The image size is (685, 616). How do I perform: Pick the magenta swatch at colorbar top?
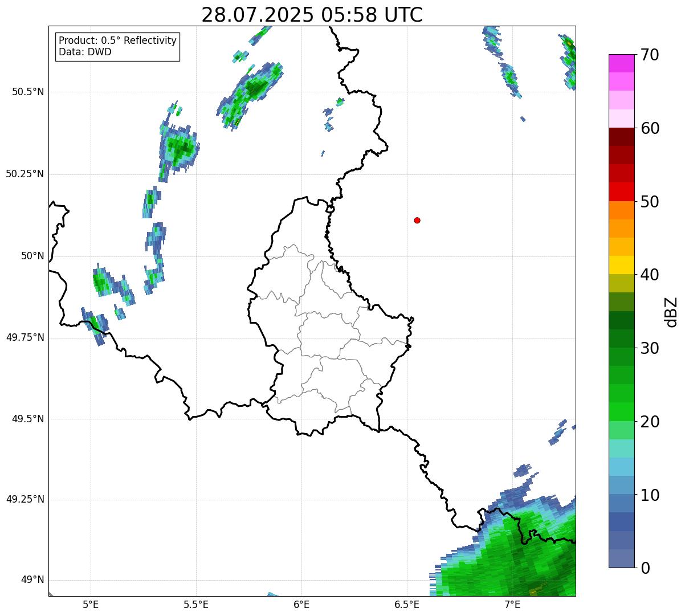[621, 63]
